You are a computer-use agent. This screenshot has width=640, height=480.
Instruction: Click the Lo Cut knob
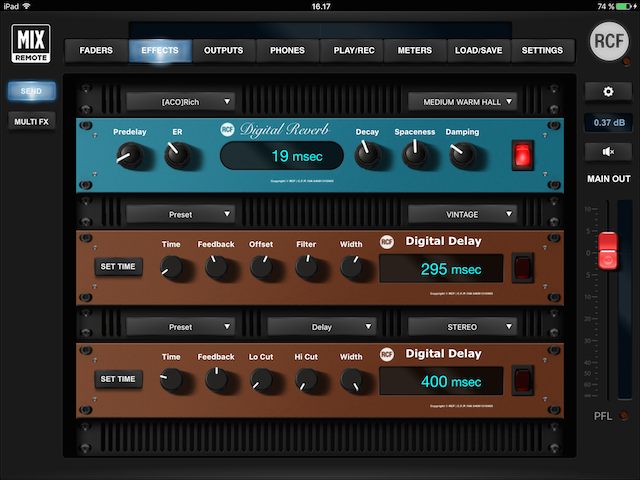tap(261, 380)
